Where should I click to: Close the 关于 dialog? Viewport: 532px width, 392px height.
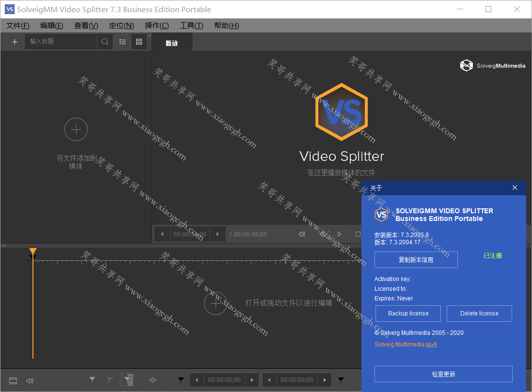(x=515, y=188)
